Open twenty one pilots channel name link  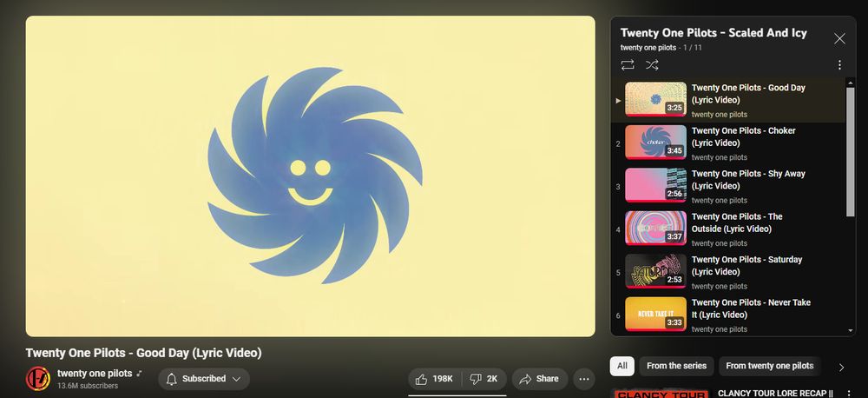pos(95,373)
